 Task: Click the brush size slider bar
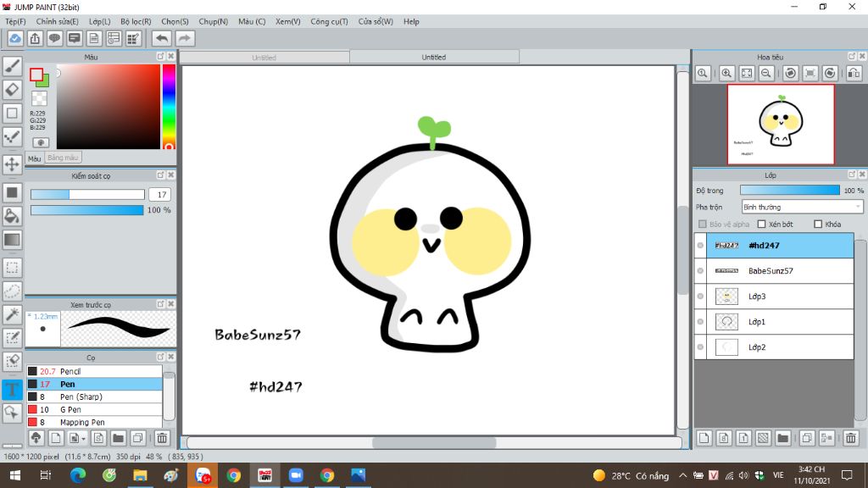click(x=87, y=194)
